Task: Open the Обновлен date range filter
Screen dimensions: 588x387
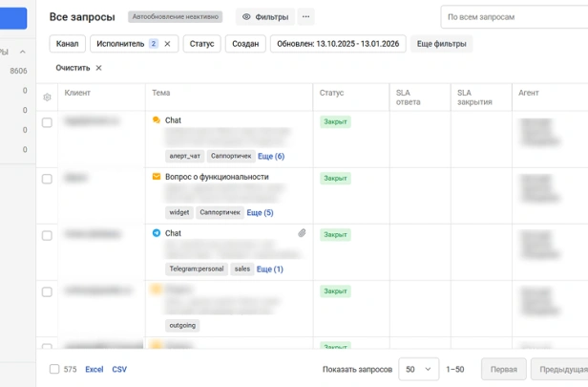Action: [338, 44]
